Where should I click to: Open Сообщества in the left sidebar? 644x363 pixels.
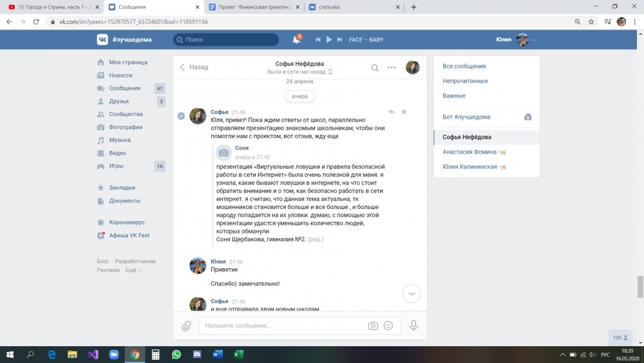click(126, 114)
